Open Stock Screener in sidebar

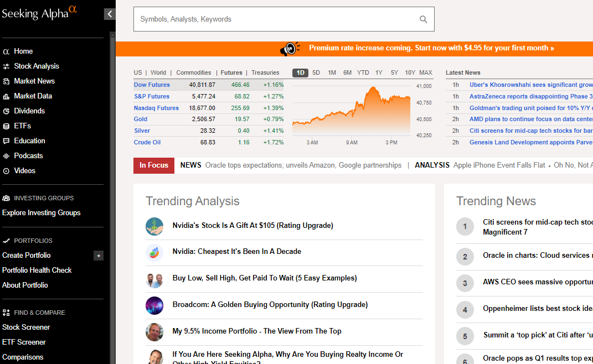pyautogui.click(x=26, y=327)
